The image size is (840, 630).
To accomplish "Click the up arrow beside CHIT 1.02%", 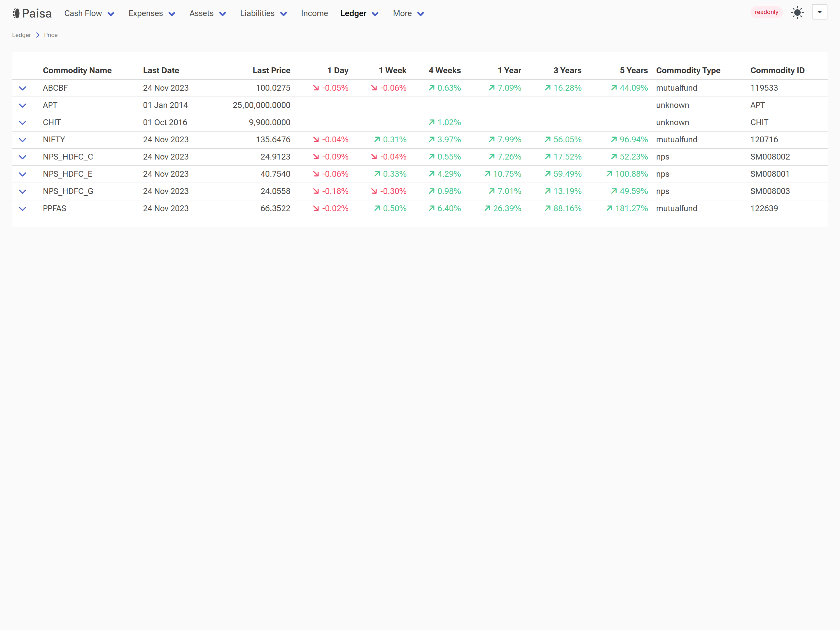I will (431, 122).
